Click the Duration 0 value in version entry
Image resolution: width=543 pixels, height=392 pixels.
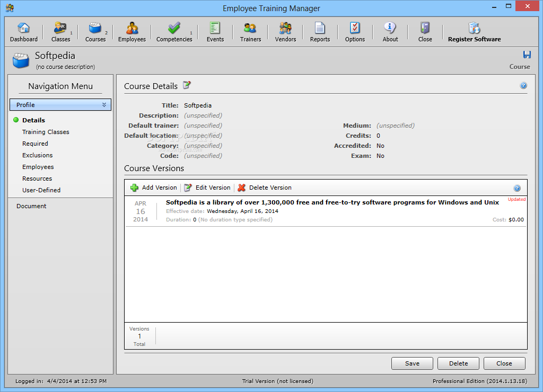click(x=195, y=220)
